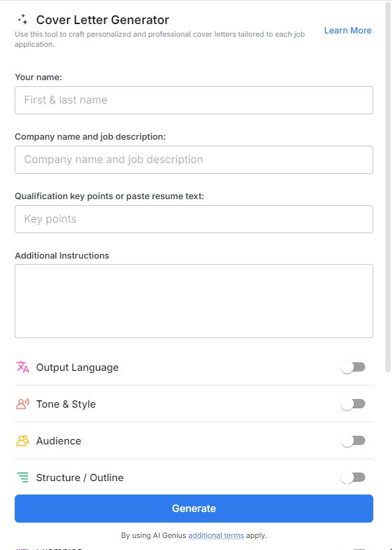Image resolution: width=392 pixels, height=550 pixels.
Task: Open the Learn More link
Action: 348,30
